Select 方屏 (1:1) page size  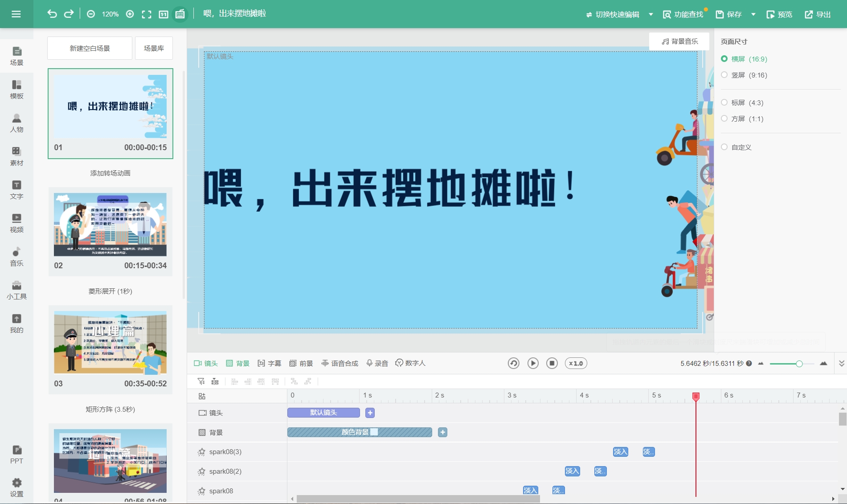click(x=742, y=119)
